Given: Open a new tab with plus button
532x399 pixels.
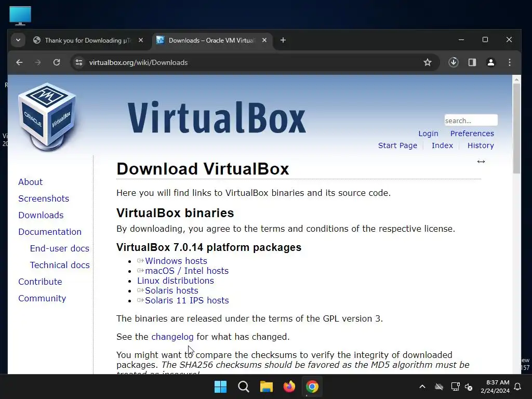Looking at the screenshot, I should (x=283, y=41).
